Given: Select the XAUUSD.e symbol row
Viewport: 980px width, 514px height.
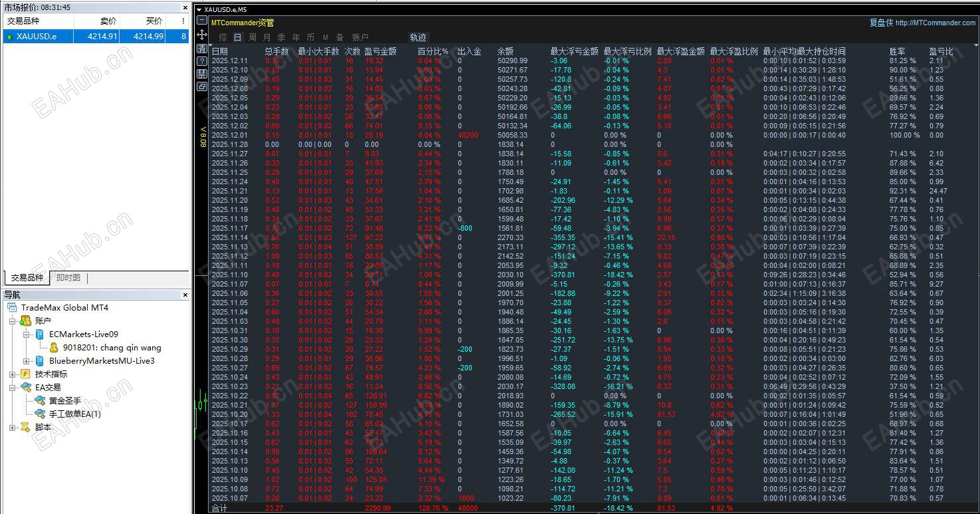Looking at the screenshot, I should [96, 37].
